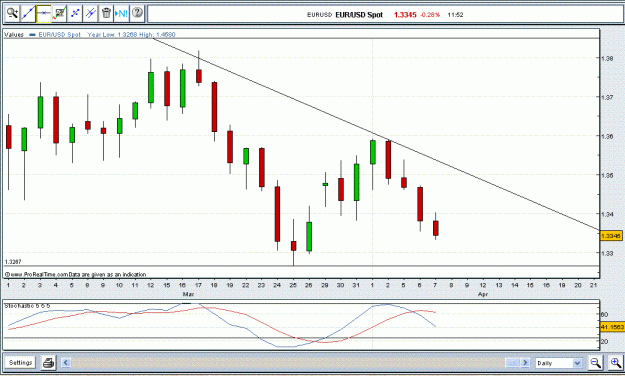625x376 pixels.
Task: Click the Mar month label on axis
Action: 188,294
